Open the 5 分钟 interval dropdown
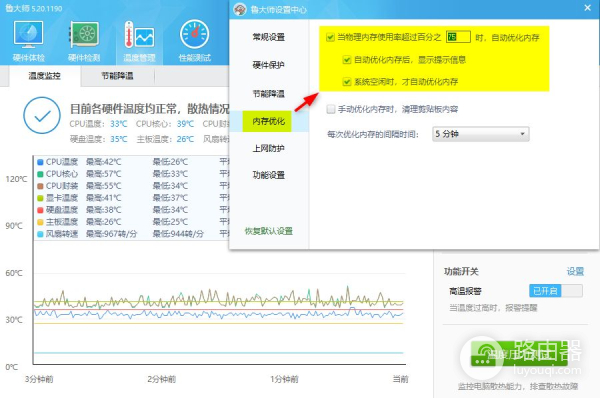Image resolution: width=600 pixels, height=398 pixels. point(481,134)
